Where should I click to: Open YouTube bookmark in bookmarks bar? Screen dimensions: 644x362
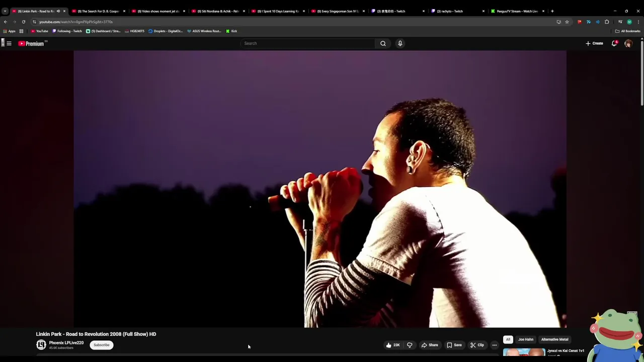point(39,31)
